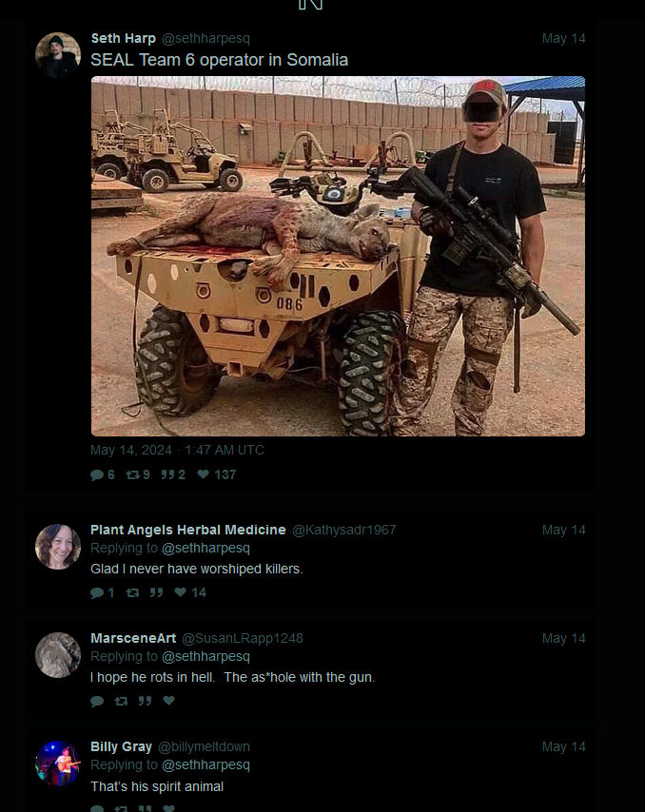Click the heart icon with 137 likes
The height and width of the screenshot is (812, 645).
(203, 474)
